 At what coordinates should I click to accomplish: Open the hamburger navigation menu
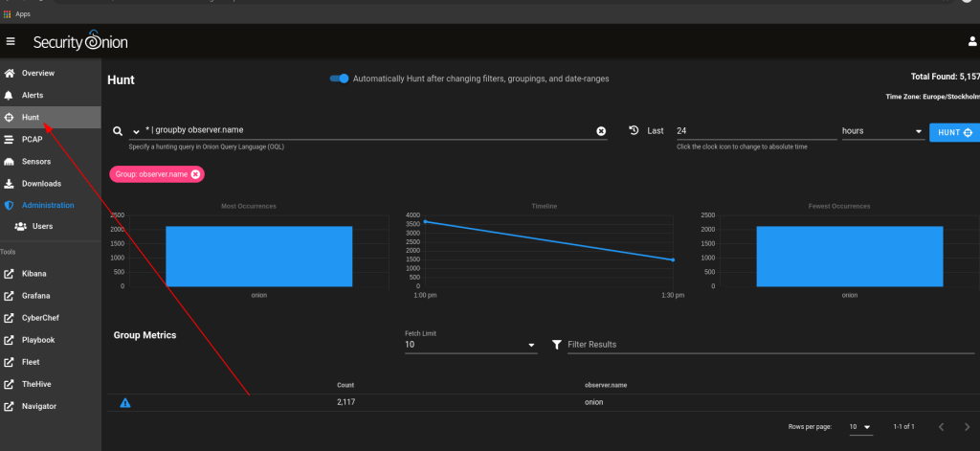pos(11,41)
